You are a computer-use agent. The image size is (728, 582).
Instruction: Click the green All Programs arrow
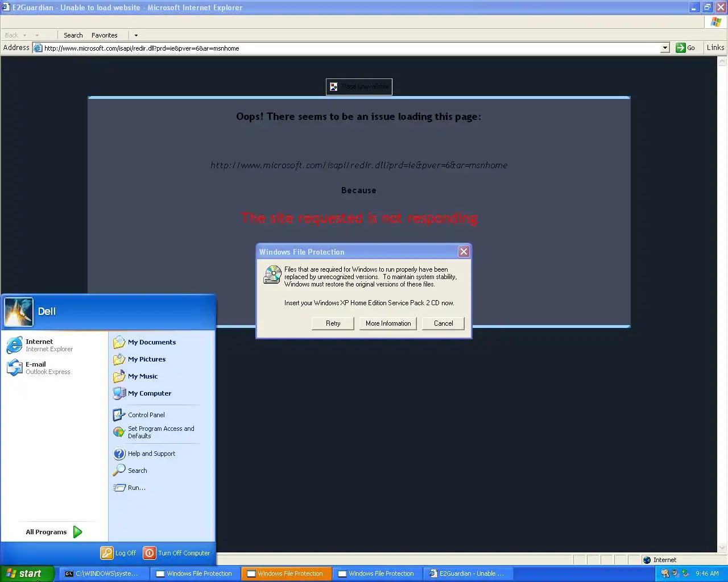coord(78,532)
